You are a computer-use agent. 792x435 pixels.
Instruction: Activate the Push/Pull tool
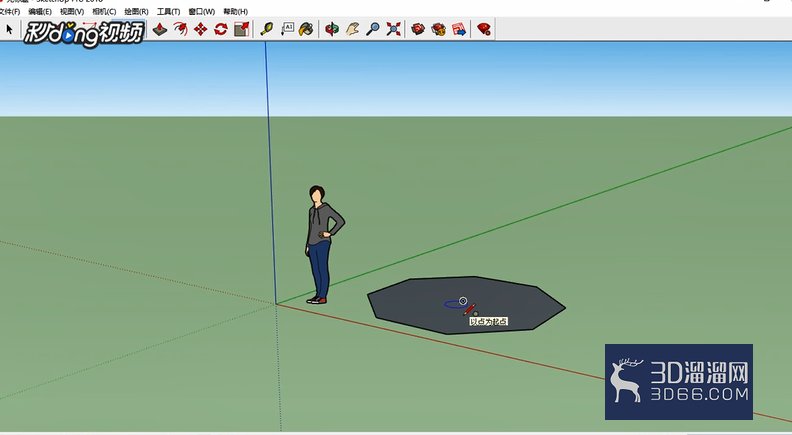coord(160,29)
